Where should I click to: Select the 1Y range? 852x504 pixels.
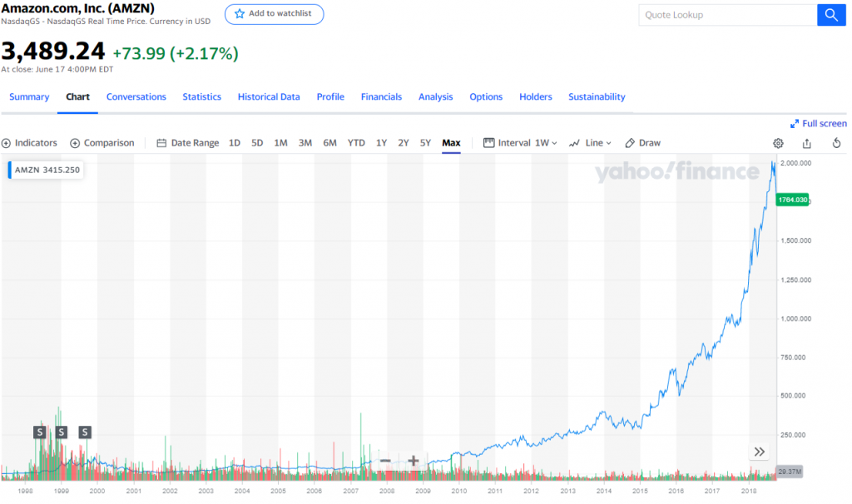(x=381, y=143)
